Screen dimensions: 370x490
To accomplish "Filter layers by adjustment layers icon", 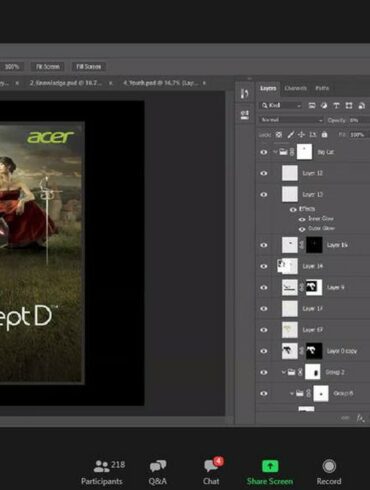I will tap(324, 106).
